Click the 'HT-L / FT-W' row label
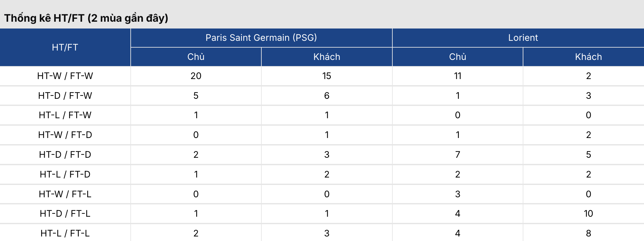Image resolution: width=644 pixels, height=241 pixels. point(65,115)
